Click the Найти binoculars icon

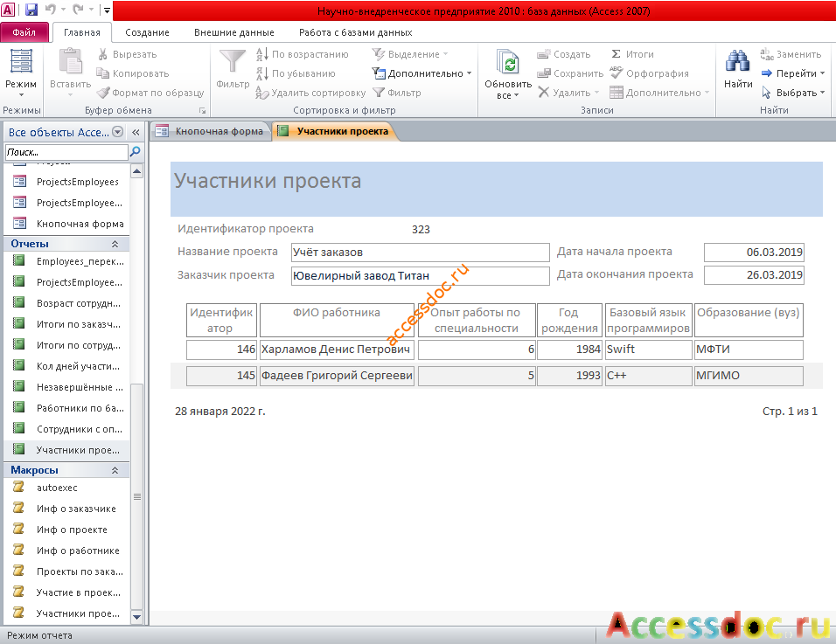(x=738, y=62)
